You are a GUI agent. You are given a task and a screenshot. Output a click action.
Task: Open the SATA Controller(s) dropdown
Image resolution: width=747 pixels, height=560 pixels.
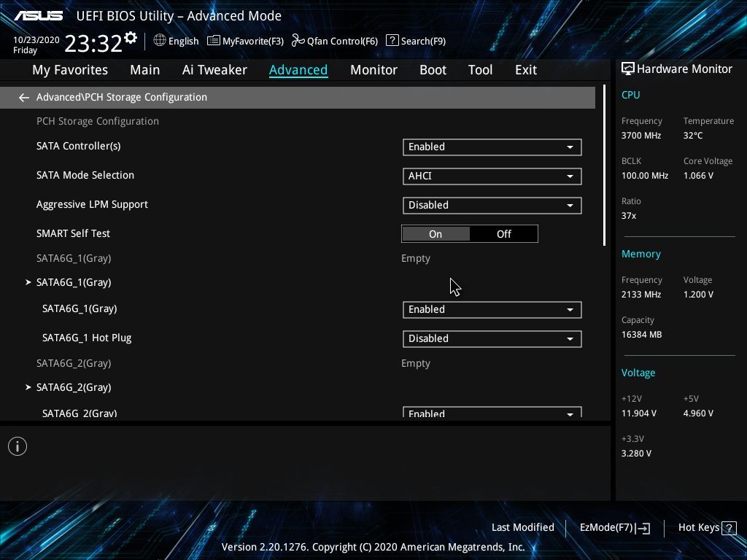492,147
